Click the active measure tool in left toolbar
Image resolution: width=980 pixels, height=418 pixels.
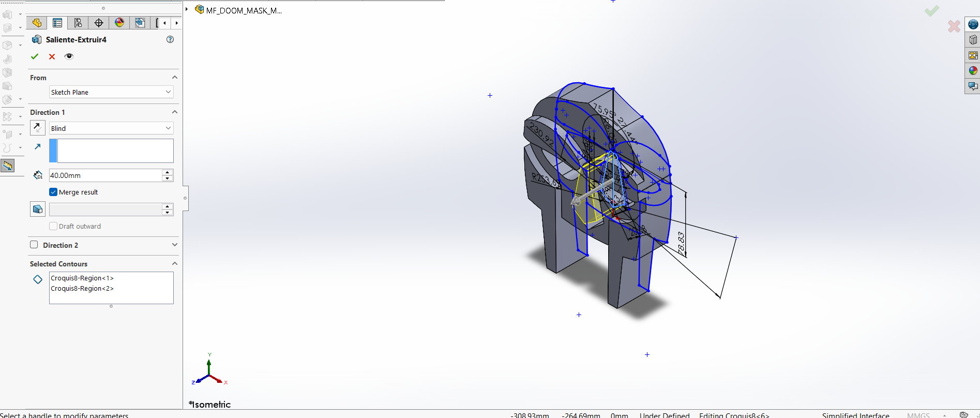pyautogui.click(x=8, y=166)
